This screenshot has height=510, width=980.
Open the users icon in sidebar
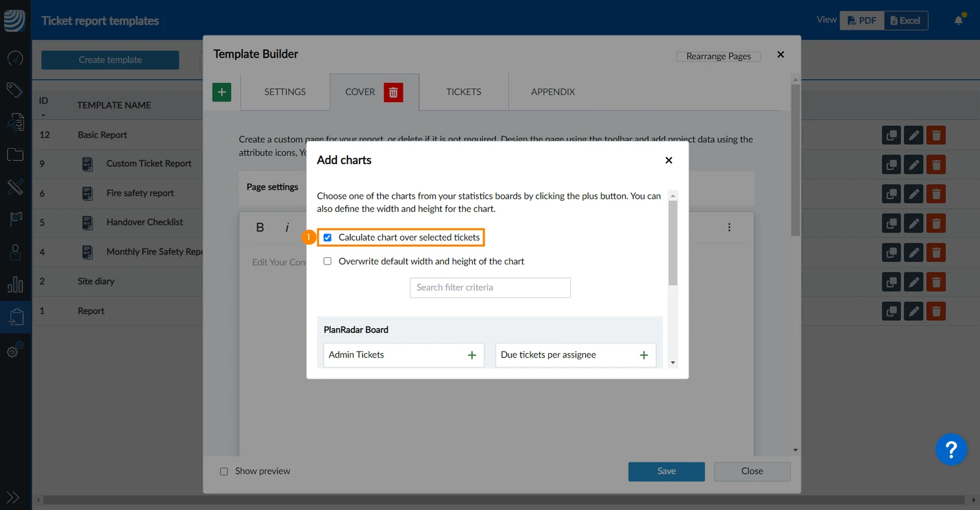tap(15, 252)
